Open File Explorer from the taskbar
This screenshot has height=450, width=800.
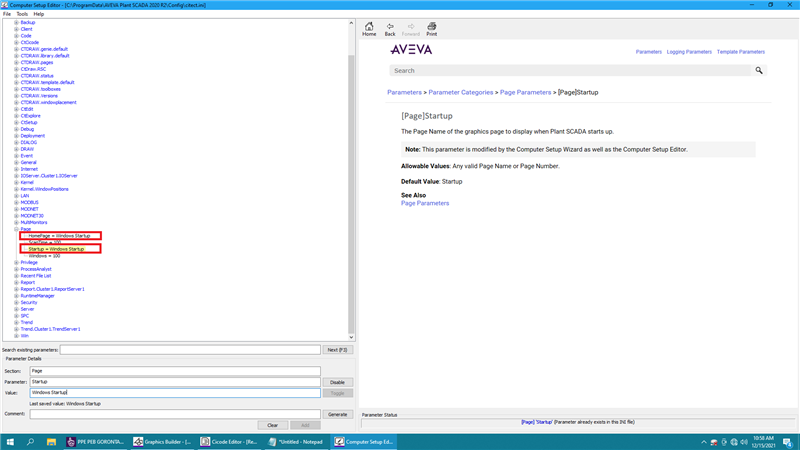(x=51, y=442)
